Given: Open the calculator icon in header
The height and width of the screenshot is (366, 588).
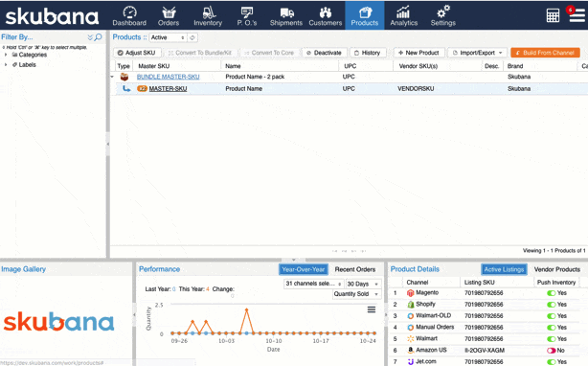Looking at the screenshot, I should 553,15.
